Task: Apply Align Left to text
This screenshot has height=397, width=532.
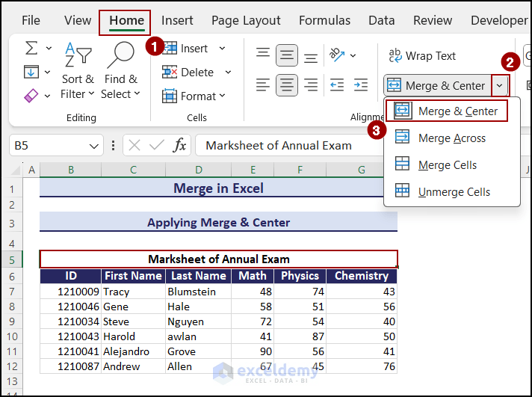Action: (263, 85)
